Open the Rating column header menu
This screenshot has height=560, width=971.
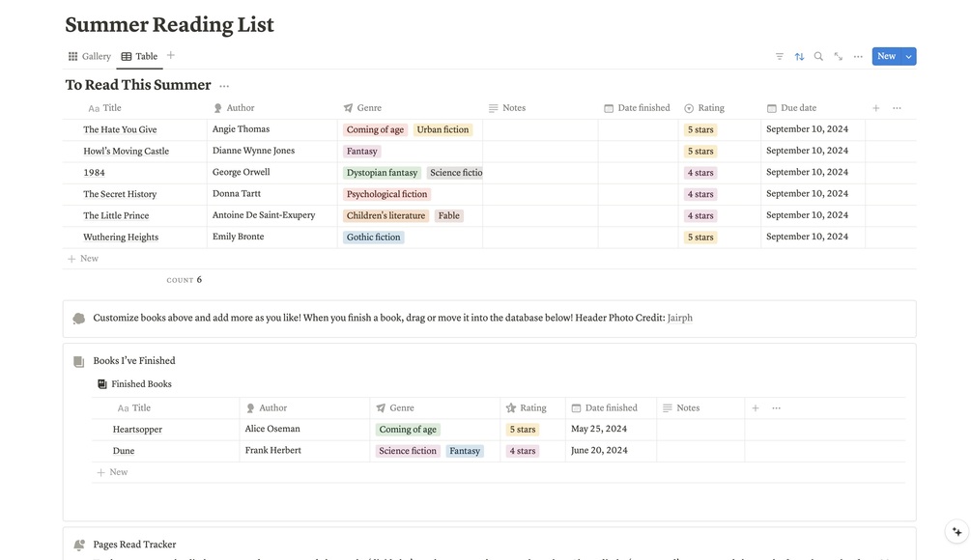(710, 108)
